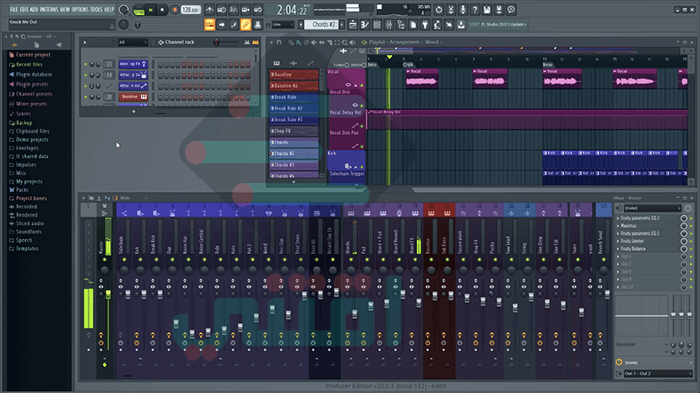Viewport: 700px width, 393px height.
Task: Open the OPTIONS menu
Action: tap(80, 9)
